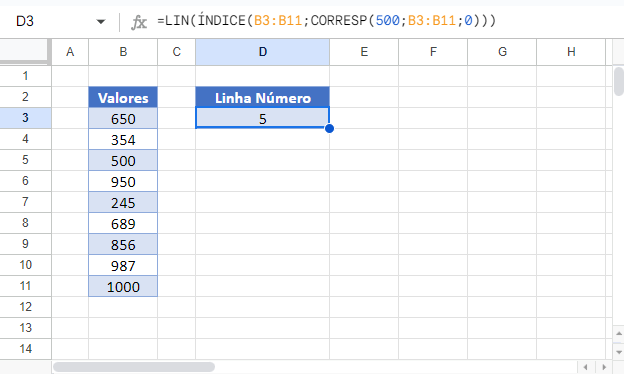The height and width of the screenshot is (374, 624).
Task: Select column F header
Action: point(433,52)
